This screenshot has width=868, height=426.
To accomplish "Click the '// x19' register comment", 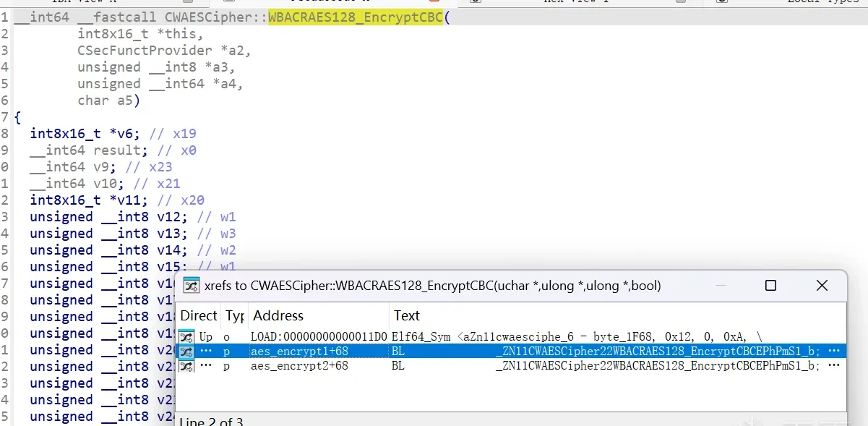I will pos(173,134).
